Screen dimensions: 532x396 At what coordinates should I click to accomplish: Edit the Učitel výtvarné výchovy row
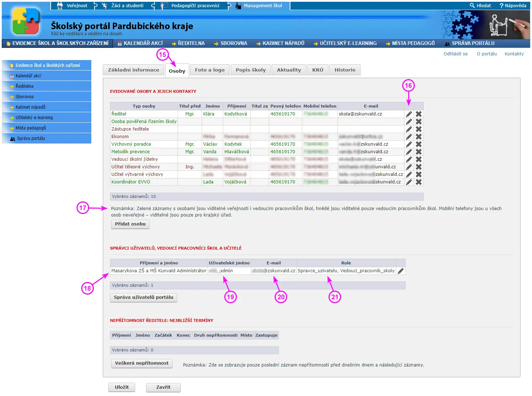(x=409, y=174)
